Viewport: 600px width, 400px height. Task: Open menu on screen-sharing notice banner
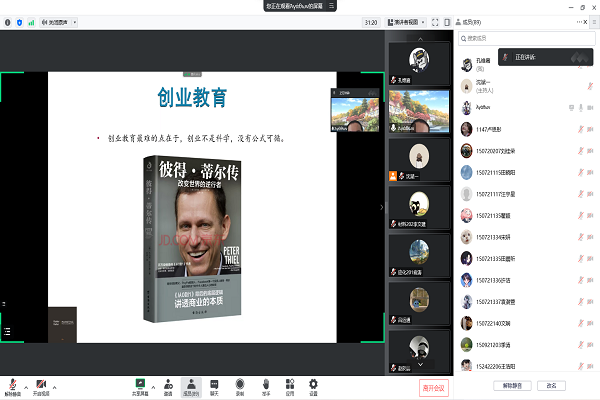pos(331,6)
